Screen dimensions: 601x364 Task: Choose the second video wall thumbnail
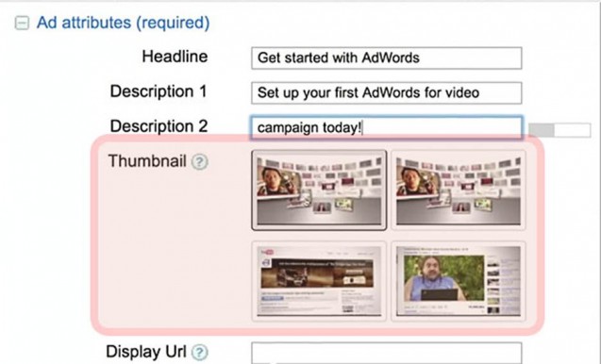point(459,190)
